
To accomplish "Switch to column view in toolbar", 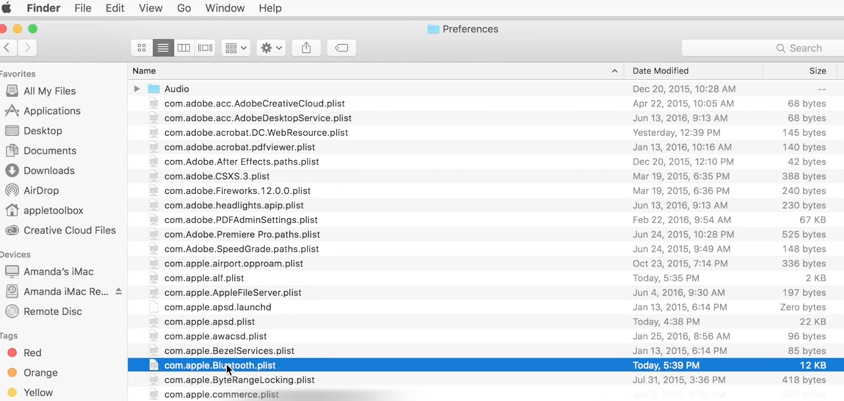I will [x=184, y=48].
